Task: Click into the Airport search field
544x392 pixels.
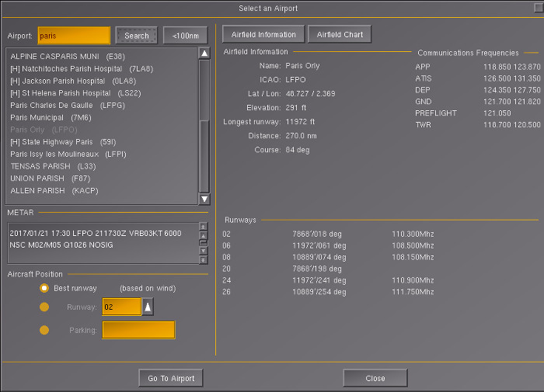Action: (73, 36)
